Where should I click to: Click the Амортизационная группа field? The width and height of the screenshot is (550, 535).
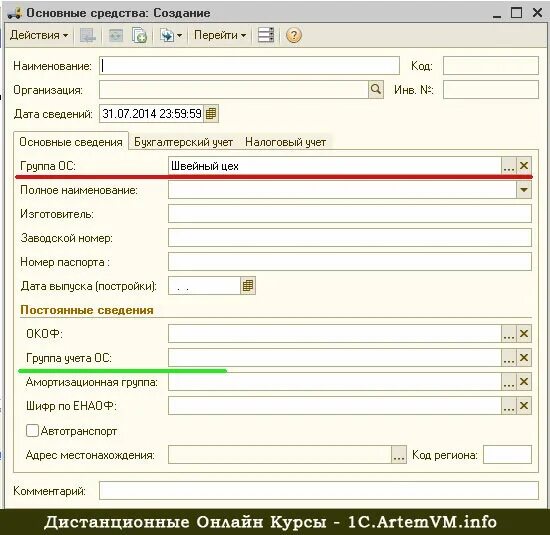coord(335,382)
